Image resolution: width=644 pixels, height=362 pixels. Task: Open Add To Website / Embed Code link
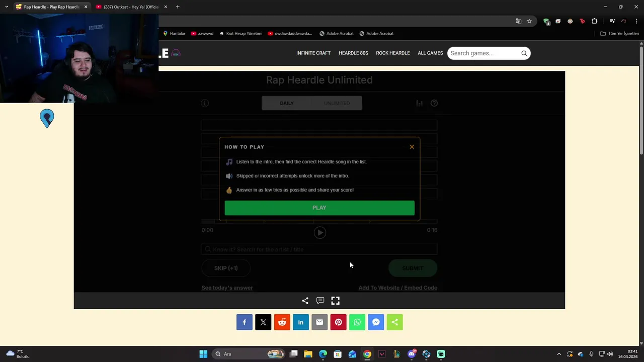click(397, 288)
